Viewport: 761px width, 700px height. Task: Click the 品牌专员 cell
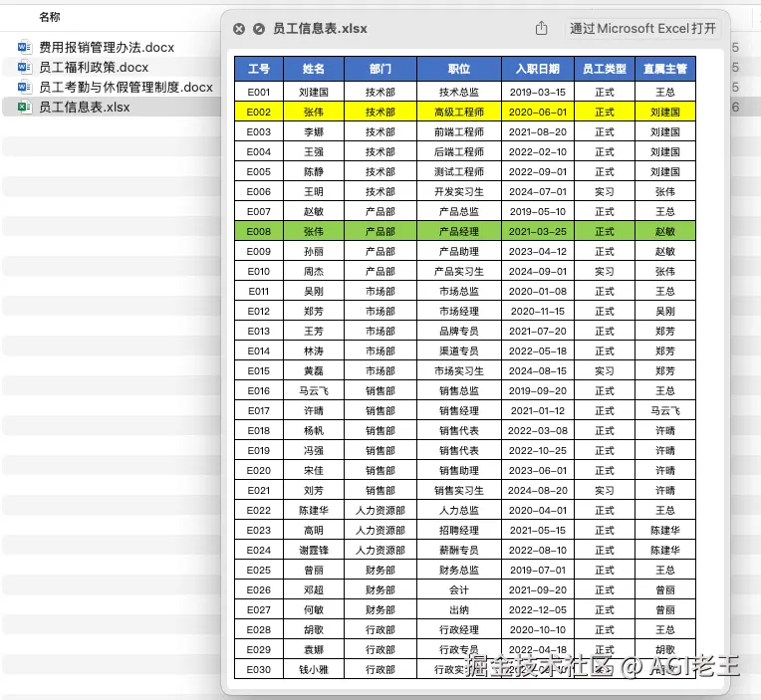459,331
